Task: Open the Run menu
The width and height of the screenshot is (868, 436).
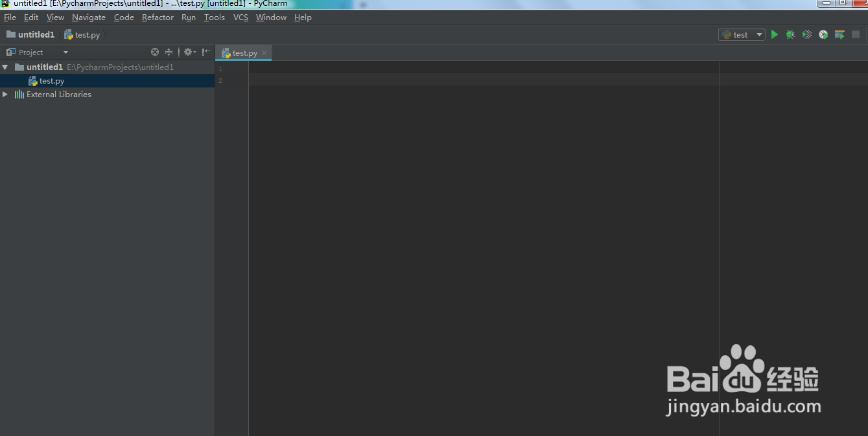Action: (x=189, y=17)
